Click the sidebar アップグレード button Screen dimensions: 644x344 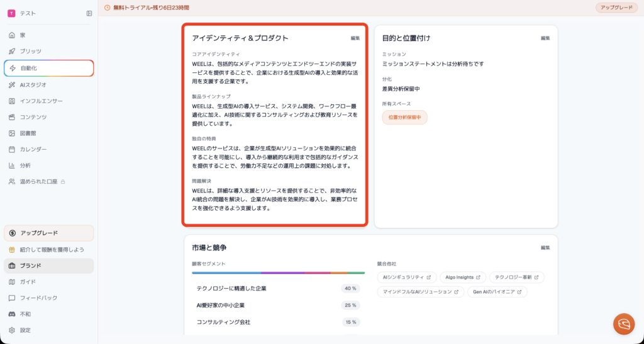[49, 233]
